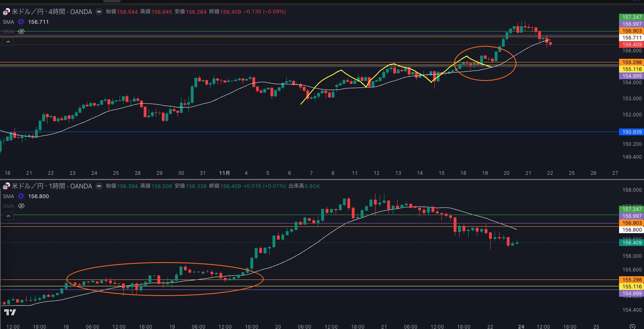Collapse indicator legend on the 1-hour chart
Screen dimensions: 644x329
(8, 216)
